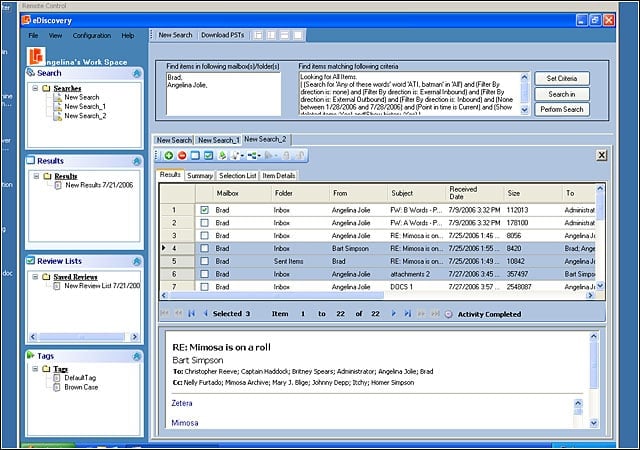Viewport: 640px width, 450px height.
Task: Open the Configuration menu
Action: click(x=92, y=36)
